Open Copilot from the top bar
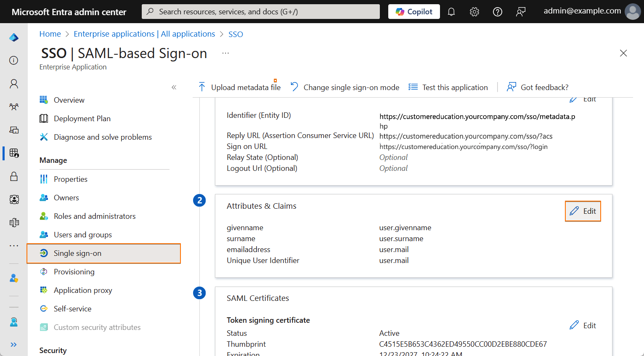This screenshot has width=644, height=356. [x=413, y=11]
